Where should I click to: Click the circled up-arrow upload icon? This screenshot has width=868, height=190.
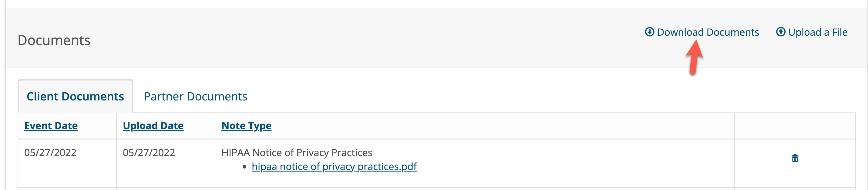pyautogui.click(x=780, y=32)
